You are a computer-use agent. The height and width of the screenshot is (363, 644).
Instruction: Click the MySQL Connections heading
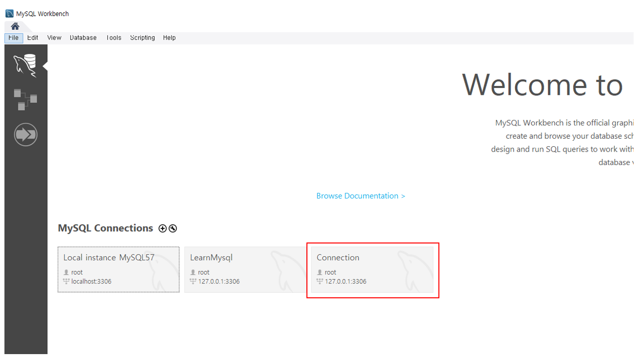[105, 228]
